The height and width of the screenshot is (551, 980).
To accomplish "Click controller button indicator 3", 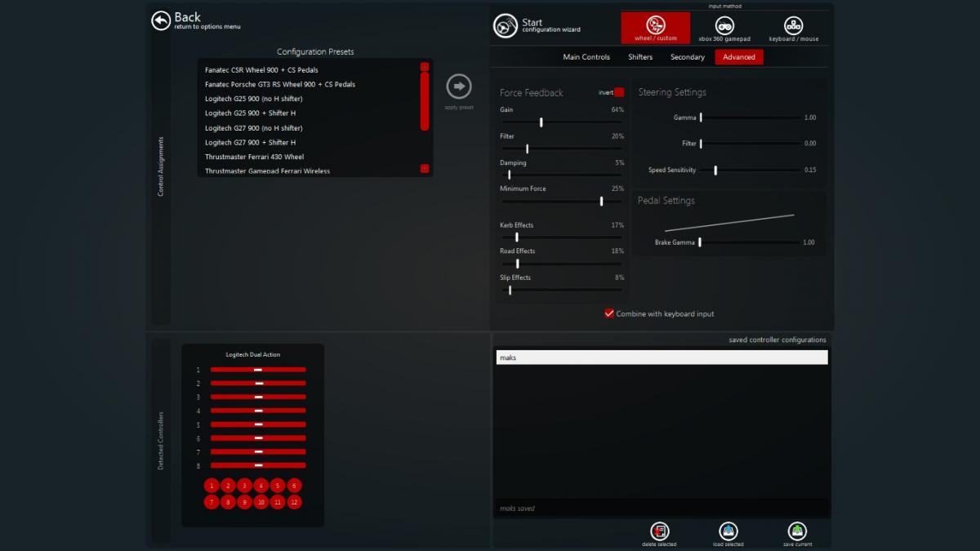I will tap(244, 486).
